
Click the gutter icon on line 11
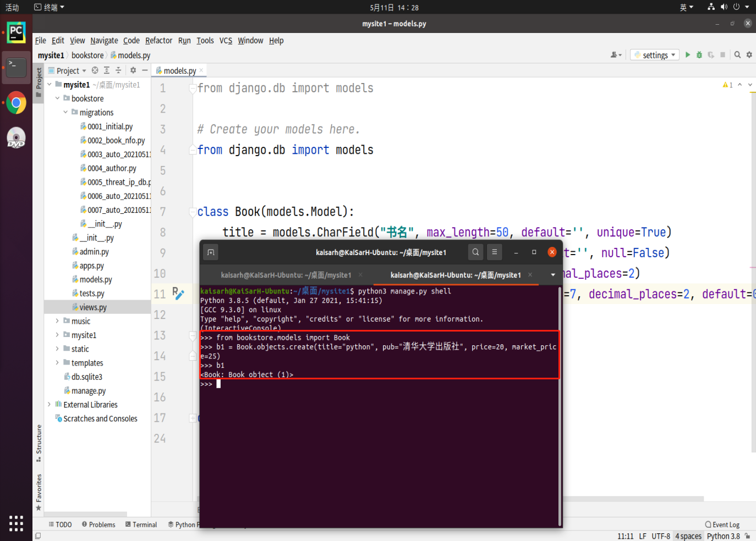pyautogui.click(x=178, y=293)
